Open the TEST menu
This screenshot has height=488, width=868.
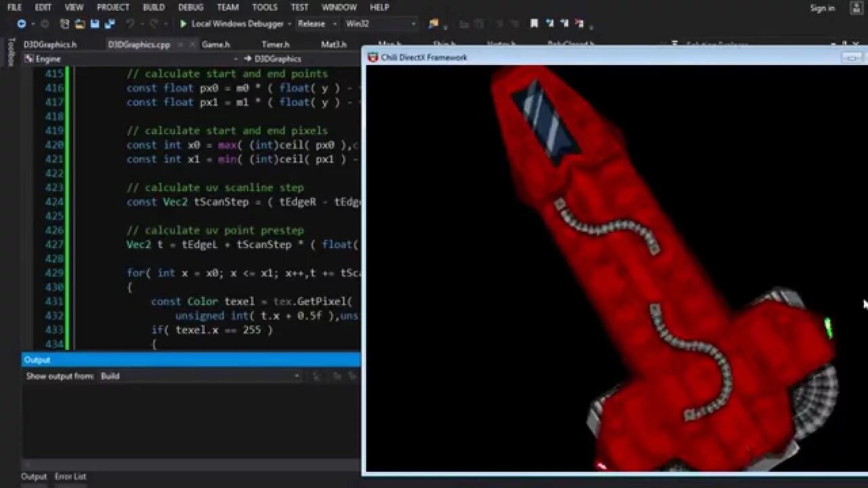click(x=300, y=7)
